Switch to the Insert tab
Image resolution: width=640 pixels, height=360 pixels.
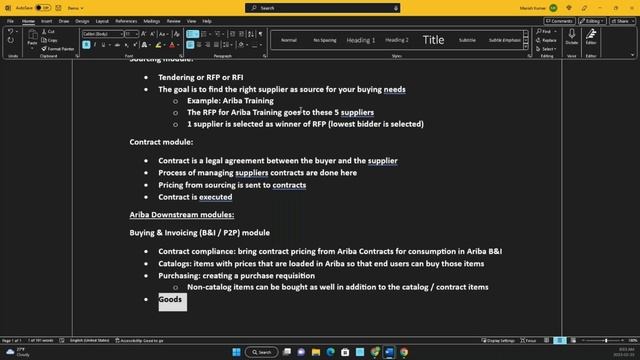tap(47, 21)
